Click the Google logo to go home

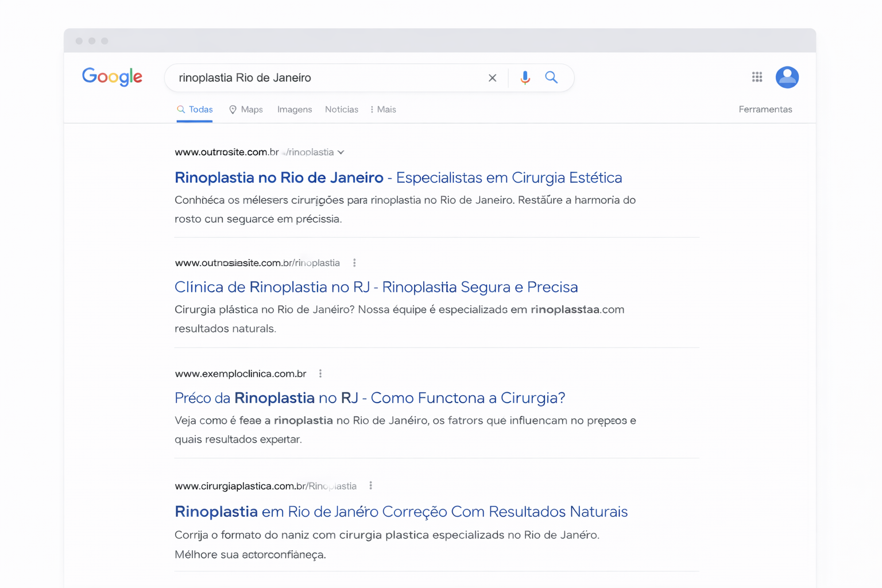coord(112,77)
